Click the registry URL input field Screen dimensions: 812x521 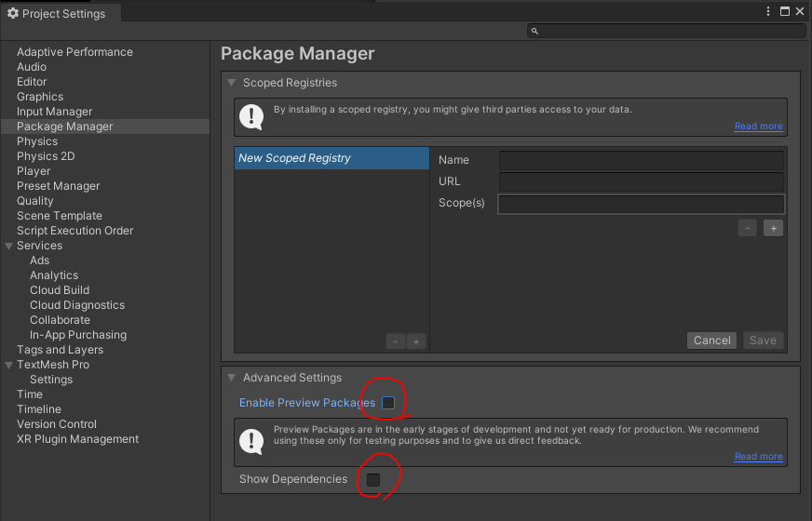pos(641,182)
